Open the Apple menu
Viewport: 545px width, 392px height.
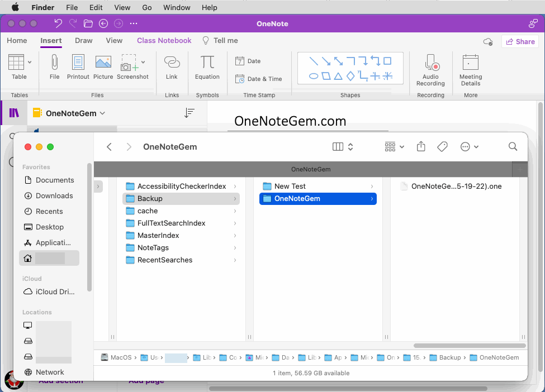pos(15,7)
